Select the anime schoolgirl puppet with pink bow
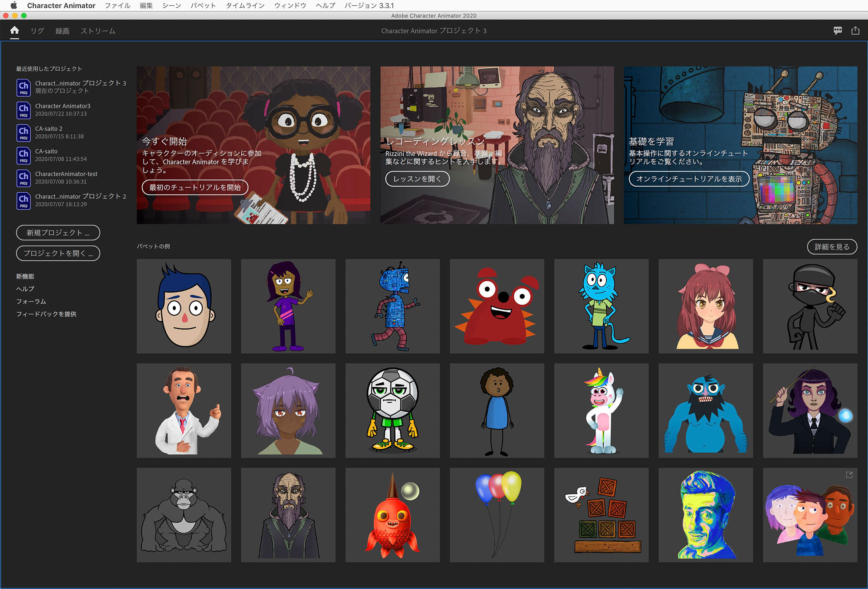Screen dimensions: 868x589 (706, 306)
